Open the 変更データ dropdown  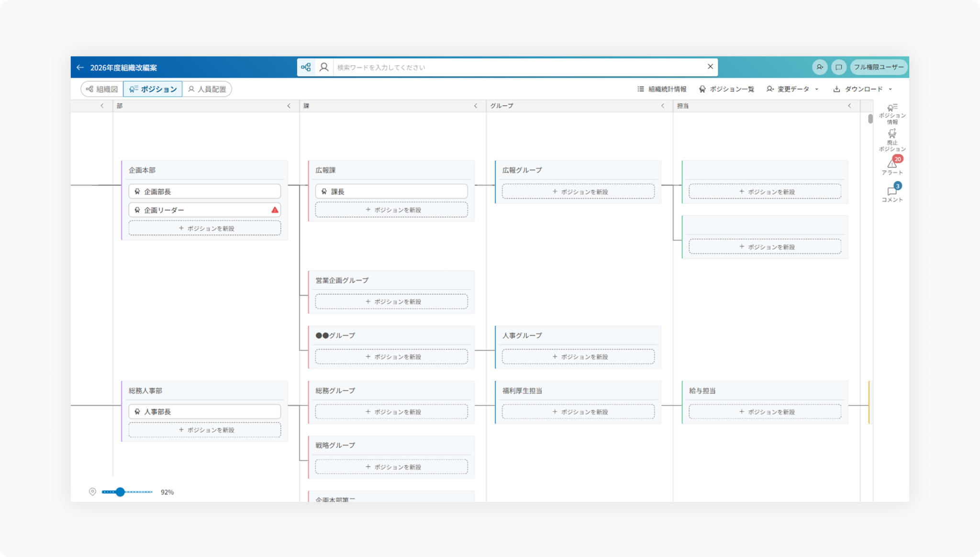coord(792,89)
